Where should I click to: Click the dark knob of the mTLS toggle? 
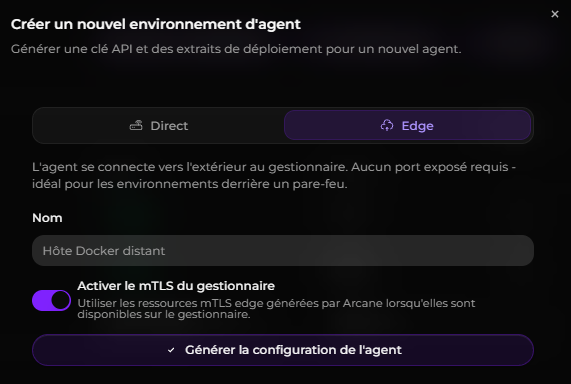tap(60, 300)
